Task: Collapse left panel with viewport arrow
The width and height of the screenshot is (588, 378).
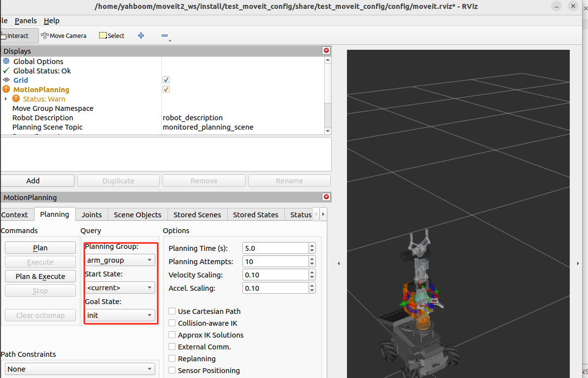Action: pos(339,264)
